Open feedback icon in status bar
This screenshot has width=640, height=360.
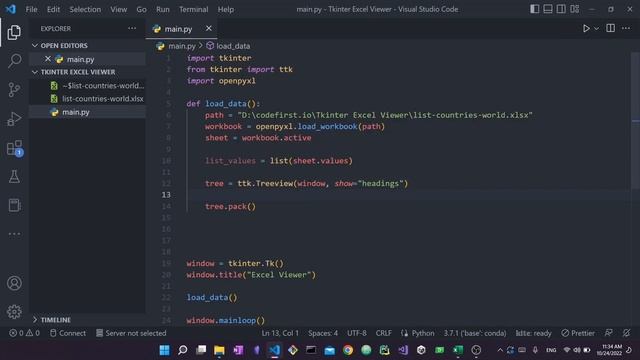click(x=608, y=333)
